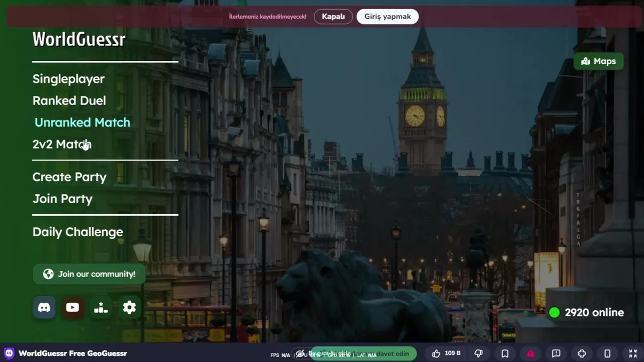Image resolution: width=644 pixels, height=362 pixels.
Task: Click the red alert icon in bottom bar
Action: pyautogui.click(x=531, y=353)
